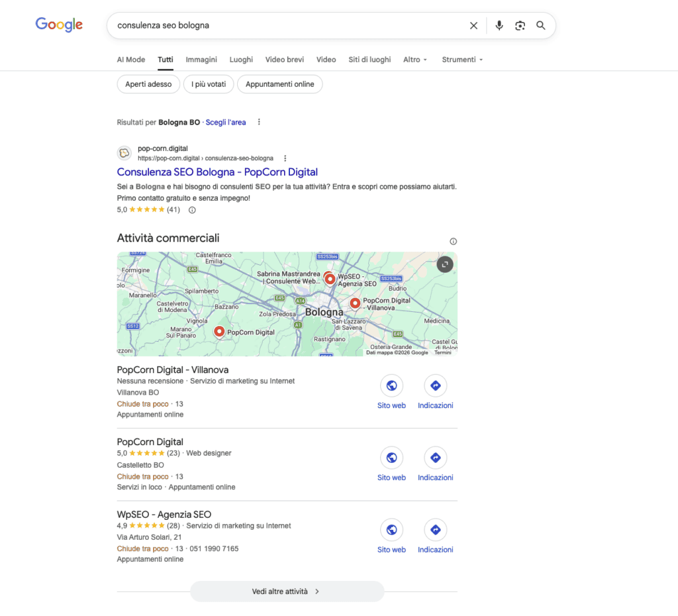Switch to the Video brevi tab

click(x=285, y=60)
